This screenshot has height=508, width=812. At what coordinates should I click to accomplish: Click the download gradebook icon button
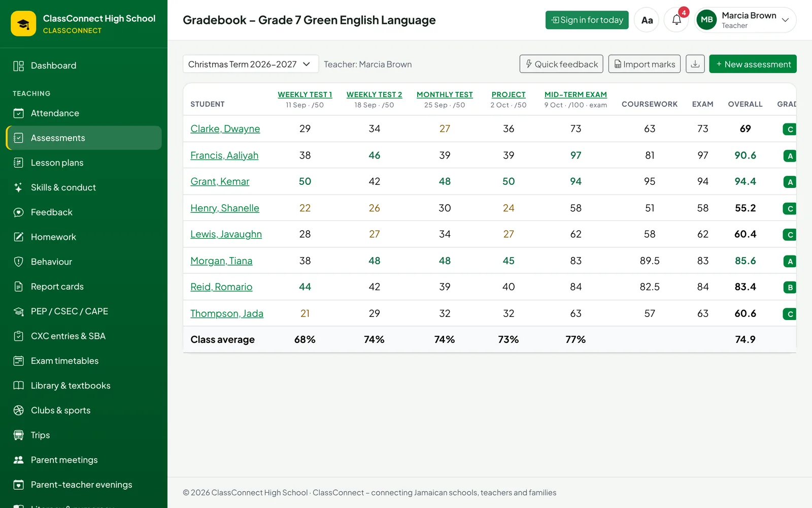[x=695, y=64]
